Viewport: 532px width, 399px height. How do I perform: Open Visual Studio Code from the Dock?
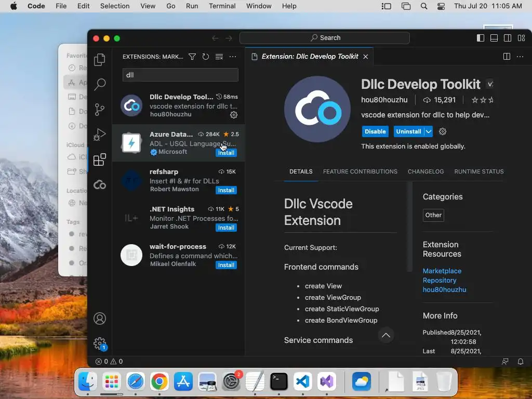tap(303, 381)
